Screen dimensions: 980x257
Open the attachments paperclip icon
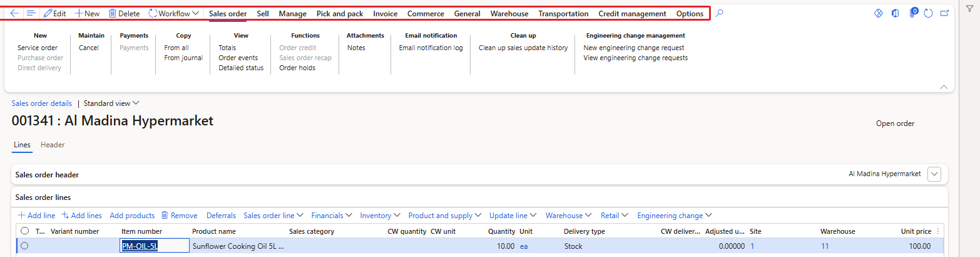(x=913, y=13)
